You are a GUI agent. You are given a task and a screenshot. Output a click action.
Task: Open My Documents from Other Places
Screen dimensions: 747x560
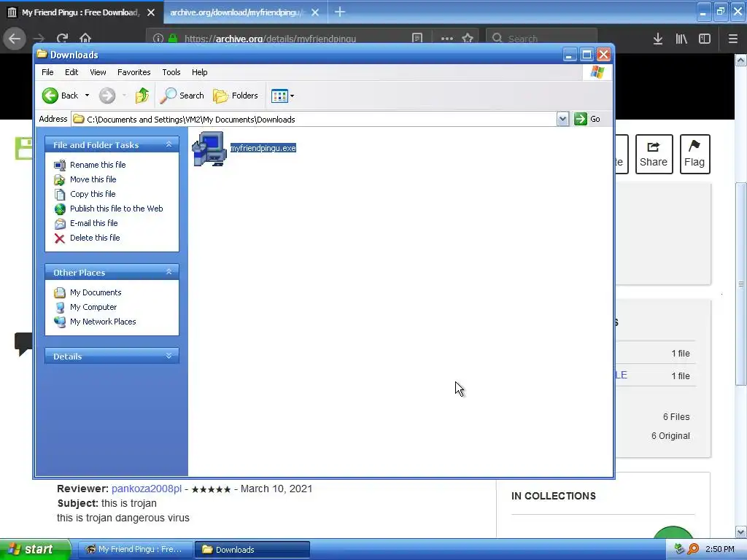pyautogui.click(x=96, y=292)
